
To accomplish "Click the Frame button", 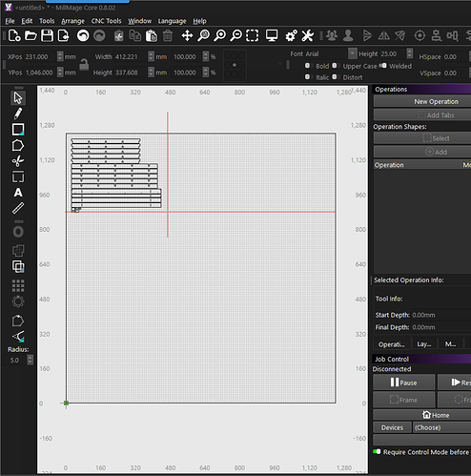I will click(403, 400).
